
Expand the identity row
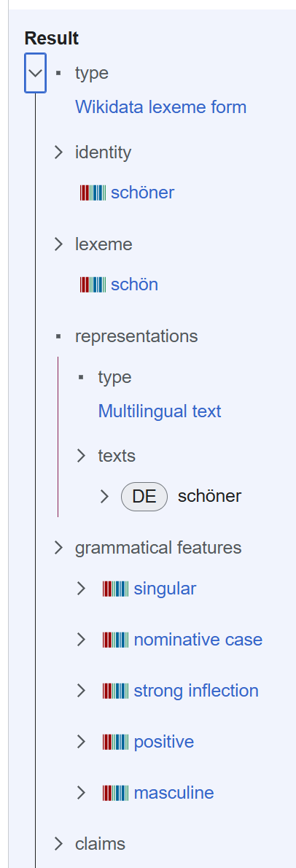pyautogui.click(x=58, y=152)
